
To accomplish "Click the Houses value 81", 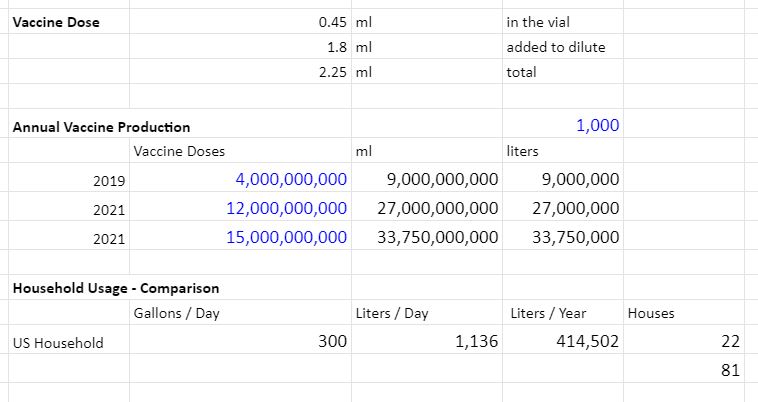I will 729,370.
